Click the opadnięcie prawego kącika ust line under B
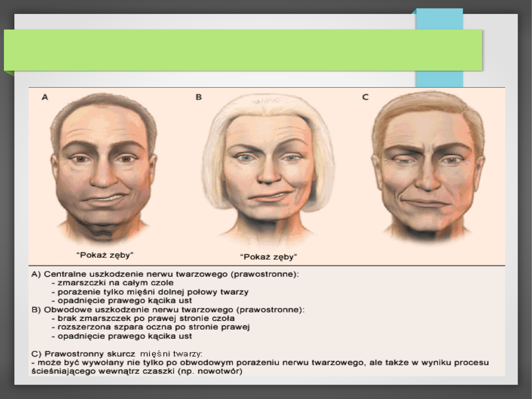Viewport: 532px width, 399px height. [x=122, y=336]
